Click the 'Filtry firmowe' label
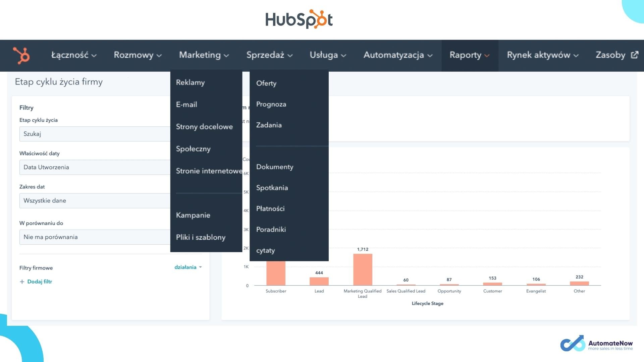Screen dimensions: 644x362 [36, 268]
